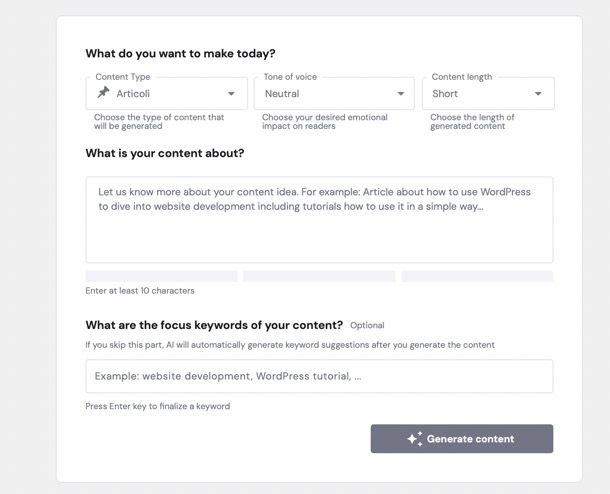610x494 pixels.
Task: Click the Content Type field label
Action: click(x=123, y=77)
